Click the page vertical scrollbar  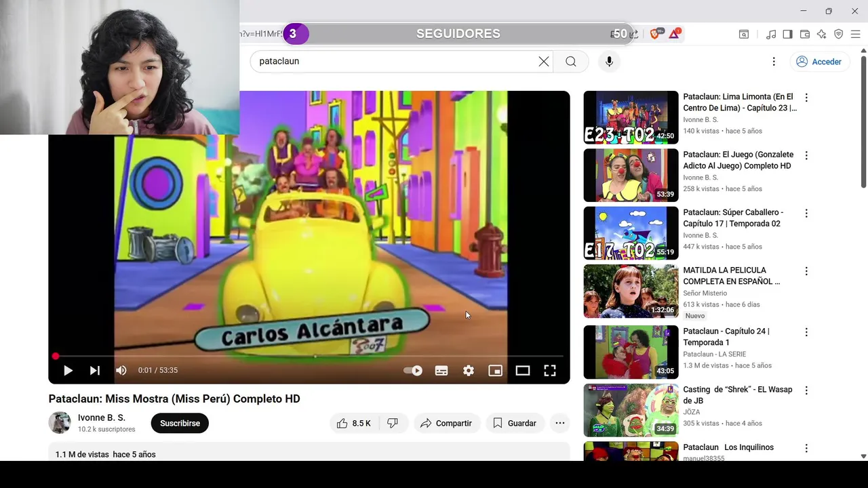tap(863, 122)
